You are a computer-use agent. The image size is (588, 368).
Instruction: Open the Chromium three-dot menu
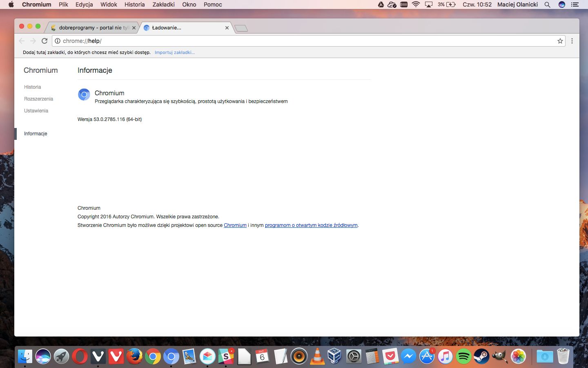pyautogui.click(x=572, y=41)
